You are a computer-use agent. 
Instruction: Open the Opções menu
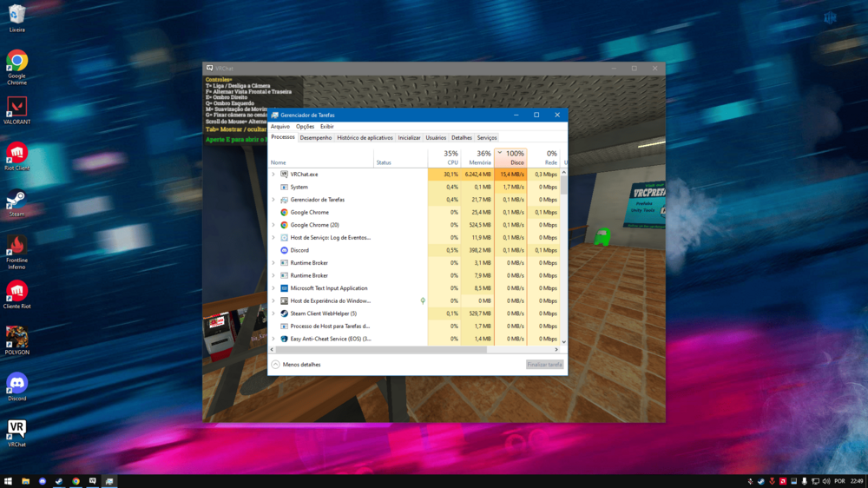305,127
